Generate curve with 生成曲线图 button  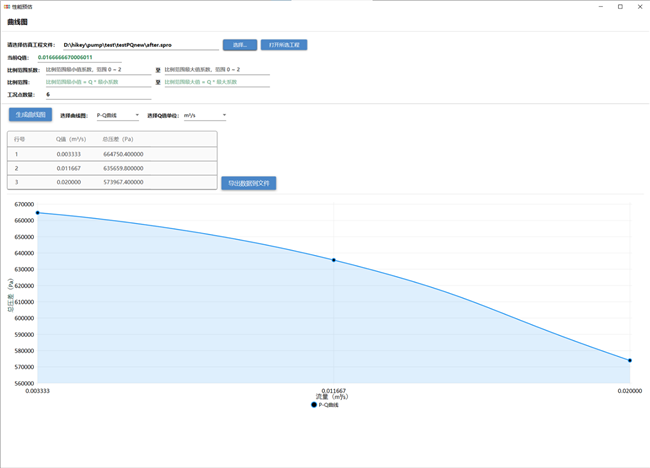coord(30,115)
